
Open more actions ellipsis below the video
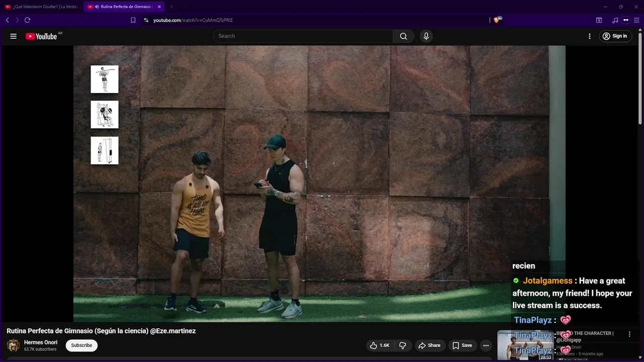pyautogui.click(x=486, y=345)
